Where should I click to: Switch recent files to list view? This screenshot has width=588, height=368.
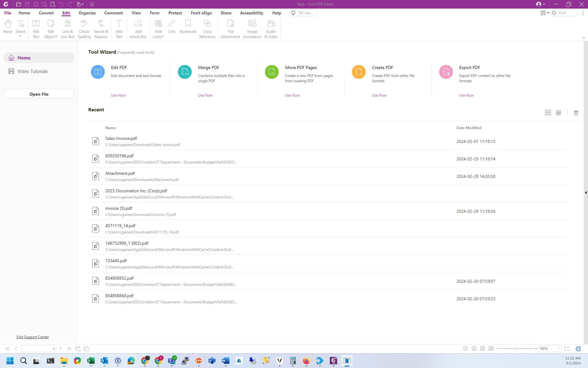point(548,113)
